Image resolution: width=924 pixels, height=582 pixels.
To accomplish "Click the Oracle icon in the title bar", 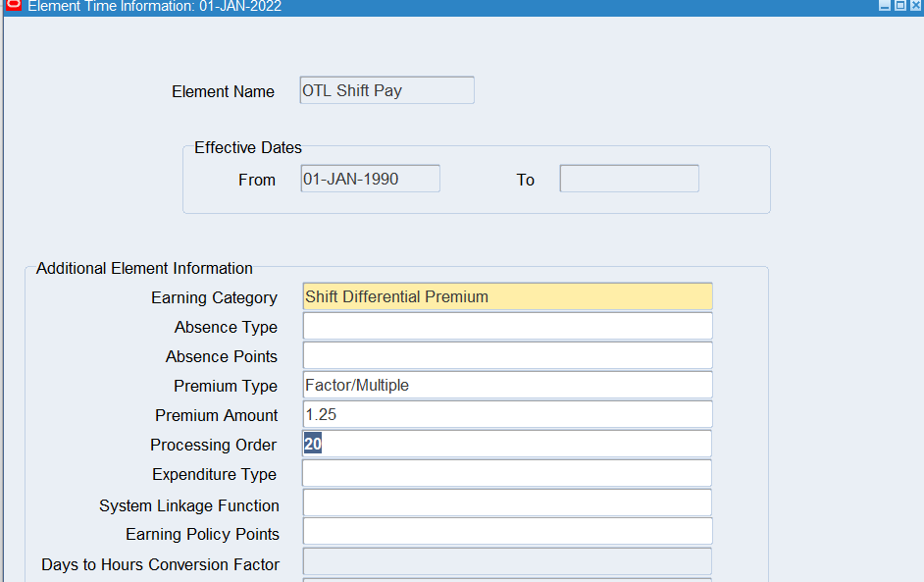I will (x=13, y=6).
